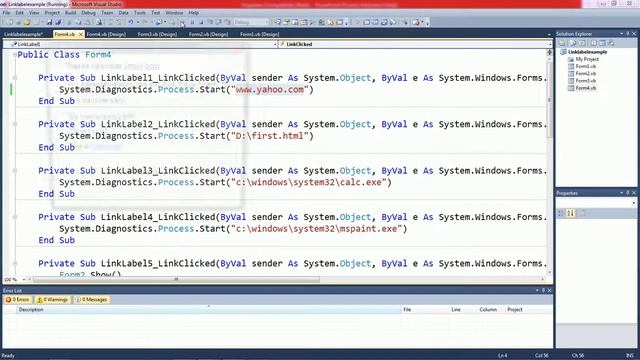Click the Navigate Backward icon
This screenshot has width=640, height=360.
(158, 22)
